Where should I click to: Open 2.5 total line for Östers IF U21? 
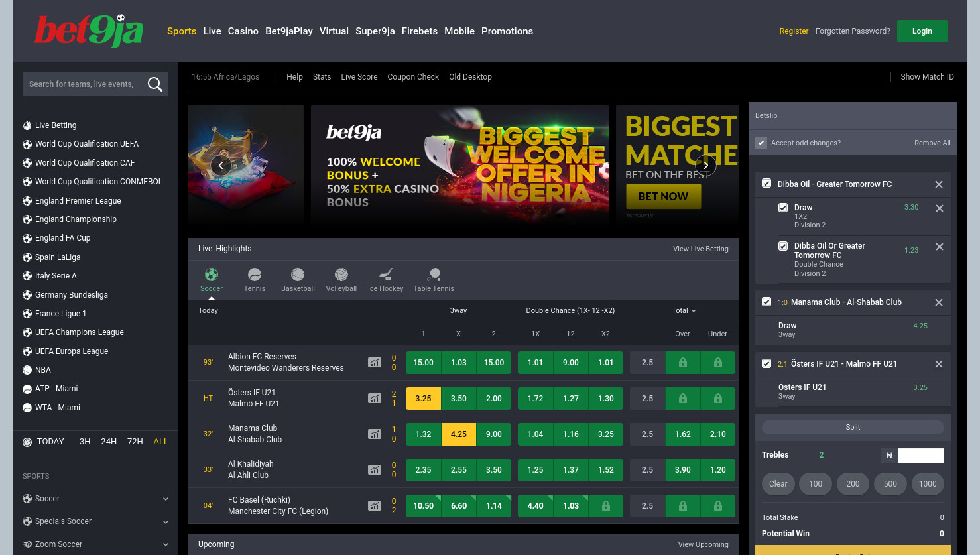[x=648, y=399]
